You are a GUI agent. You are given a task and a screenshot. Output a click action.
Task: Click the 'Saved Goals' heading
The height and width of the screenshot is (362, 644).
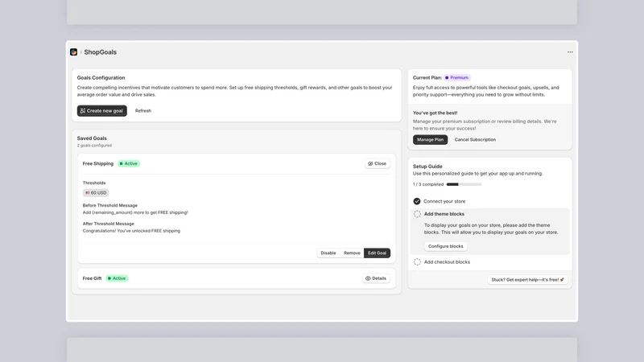coord(92,138)
